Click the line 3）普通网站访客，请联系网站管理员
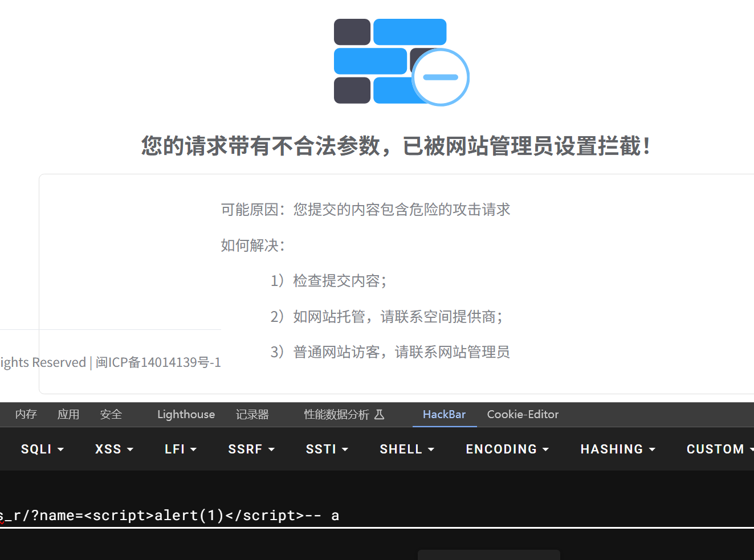The height and width of the screenshot is (560, 754). point(390,352)
